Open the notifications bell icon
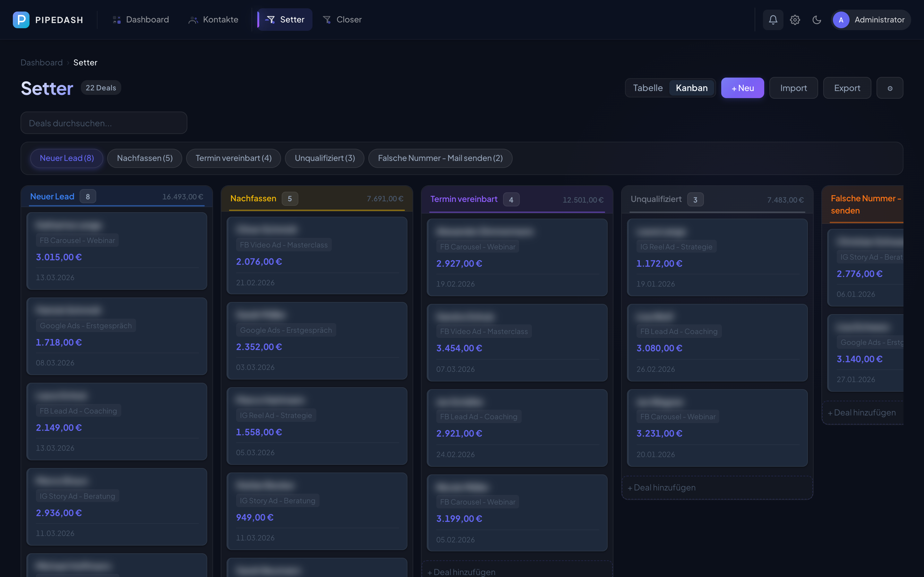This screenshot has width=924, height=577. tap(773, 20)
